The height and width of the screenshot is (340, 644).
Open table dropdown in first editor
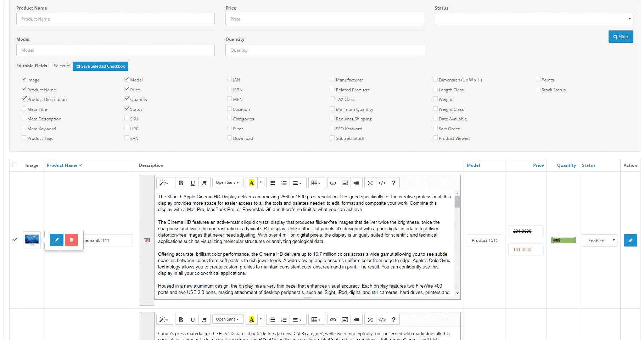tap(316, 183)
